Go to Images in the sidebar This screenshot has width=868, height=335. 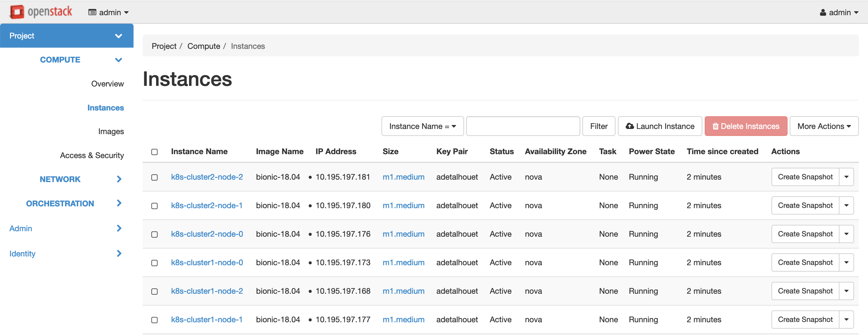tap(111, 131)
